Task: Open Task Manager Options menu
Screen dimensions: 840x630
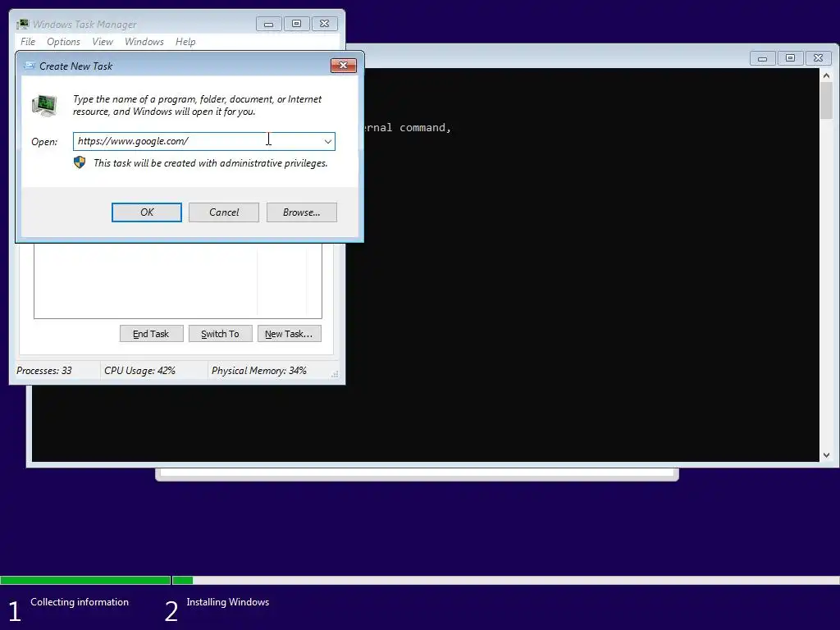Action: (63, 42)
